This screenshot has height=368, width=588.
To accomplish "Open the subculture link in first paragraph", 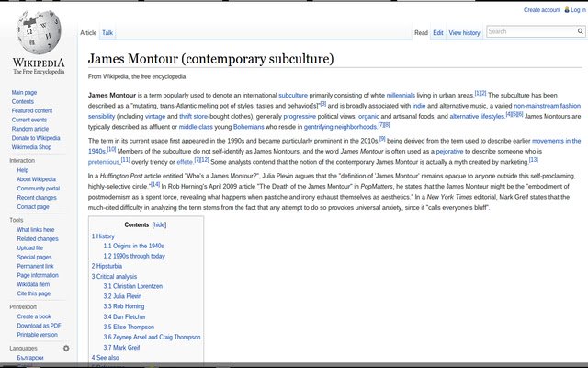I will (293, 96).
